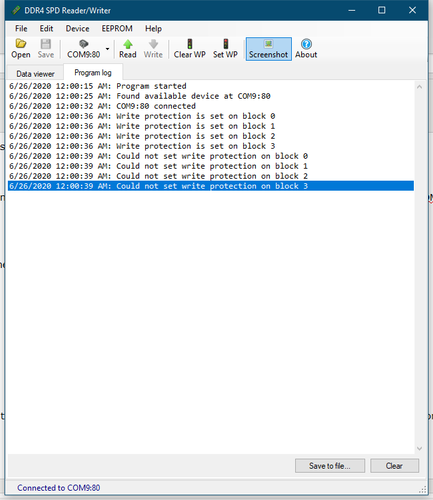This screenshot has height=500, width=433.
Task: Minimize the DDR4 SPD Reader/Writer window
Action: [352, 10]
